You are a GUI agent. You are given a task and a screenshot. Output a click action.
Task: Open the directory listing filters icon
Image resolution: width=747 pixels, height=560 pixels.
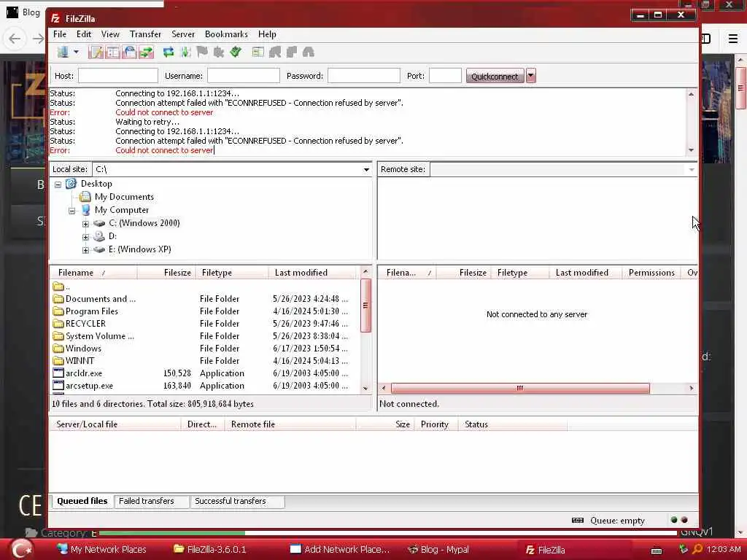[x=258, y=52]
